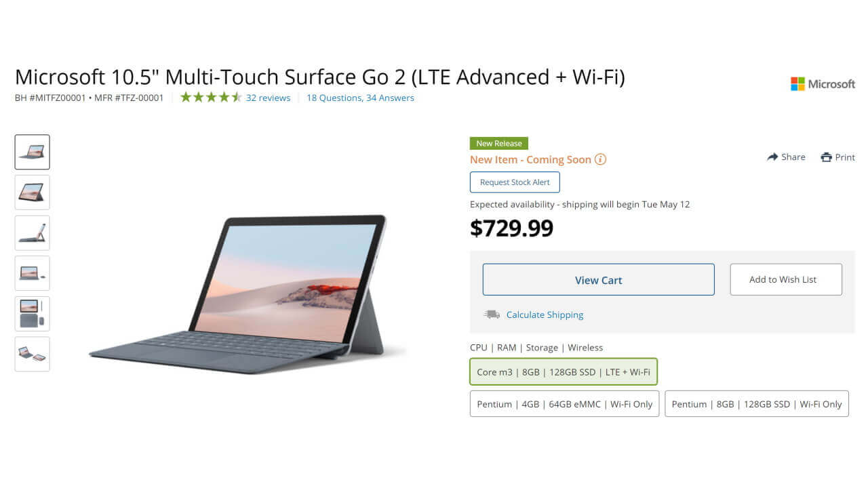Viewport: 868px width, 488px height.
Task: Click the info icon beside Coming Soon
Action: pos(600,160)
